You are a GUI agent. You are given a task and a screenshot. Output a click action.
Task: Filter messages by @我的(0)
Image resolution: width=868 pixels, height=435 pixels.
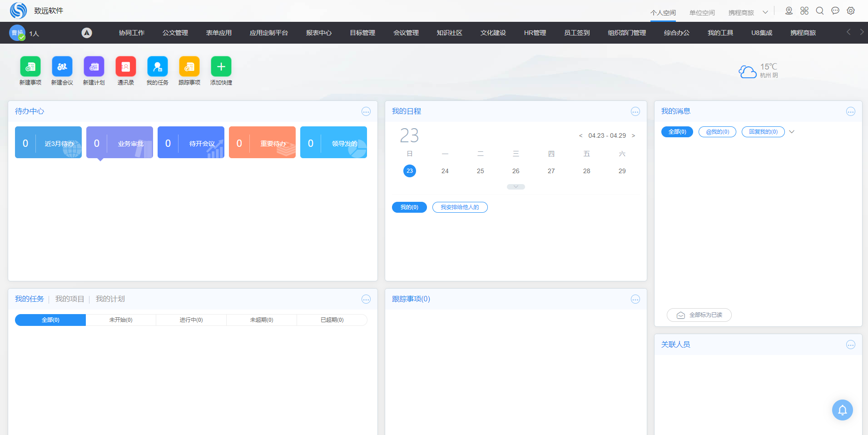tap(717, 132)
